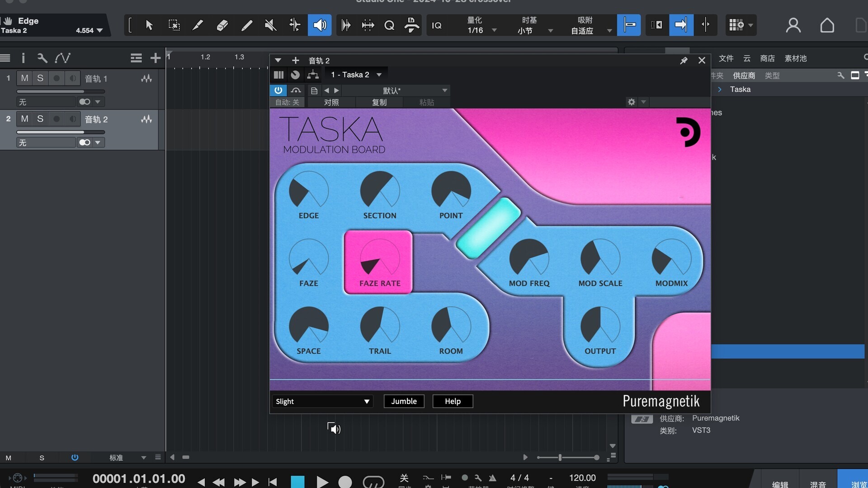The image size is (868, 488).
Task: Click the IQ quantize button
Action: pos(437,25)
